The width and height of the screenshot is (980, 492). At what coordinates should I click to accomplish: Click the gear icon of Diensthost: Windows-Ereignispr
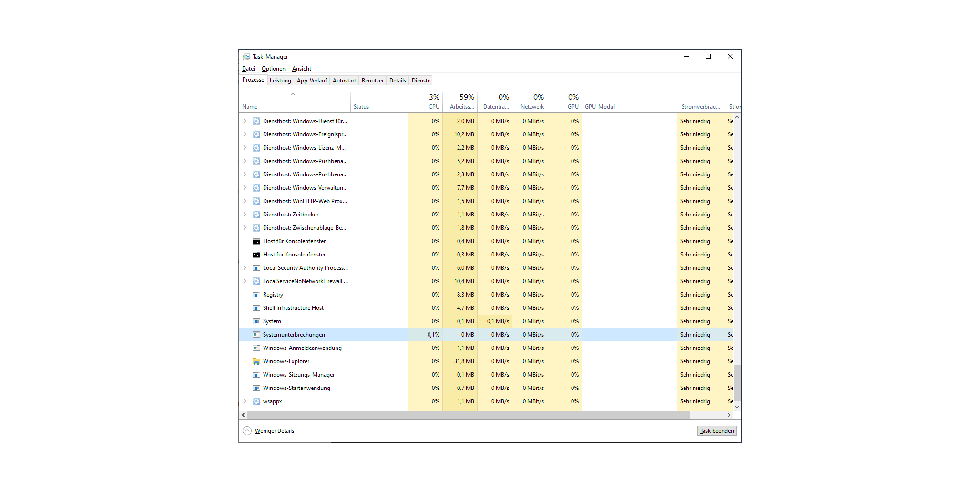click(x=256, y=134)
